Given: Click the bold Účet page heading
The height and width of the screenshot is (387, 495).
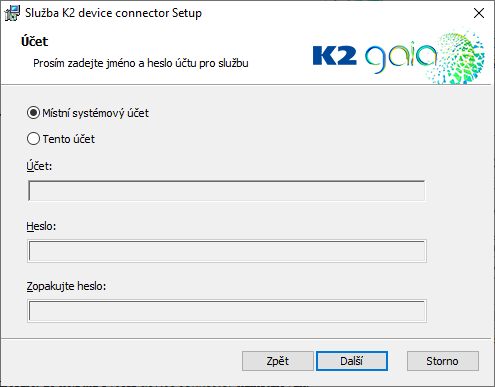Looking at the screenshot, I should tap(35, 42).
